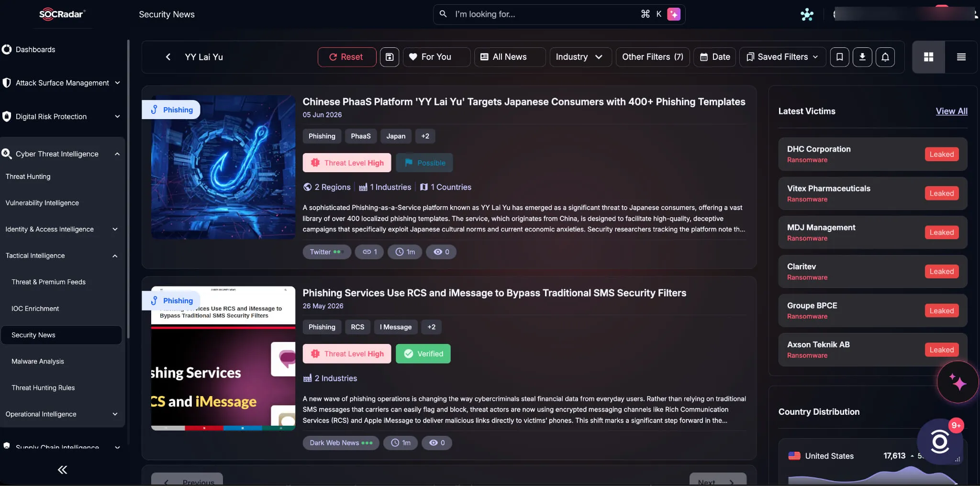980x486 pixels.
Task: Click the Twitter source chip
Action: pos(327,252)
